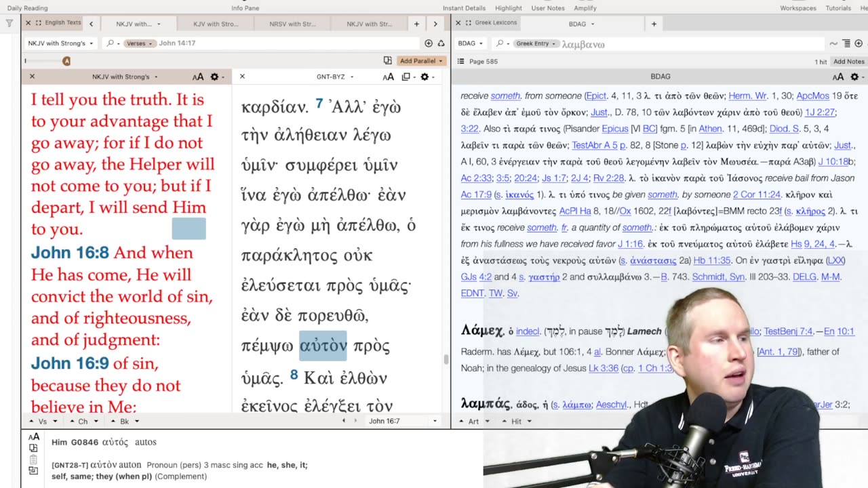This screenshot has height=488, width=868.
Task: Close the GNT-BYZ pane
Action: tap(242, 77)
